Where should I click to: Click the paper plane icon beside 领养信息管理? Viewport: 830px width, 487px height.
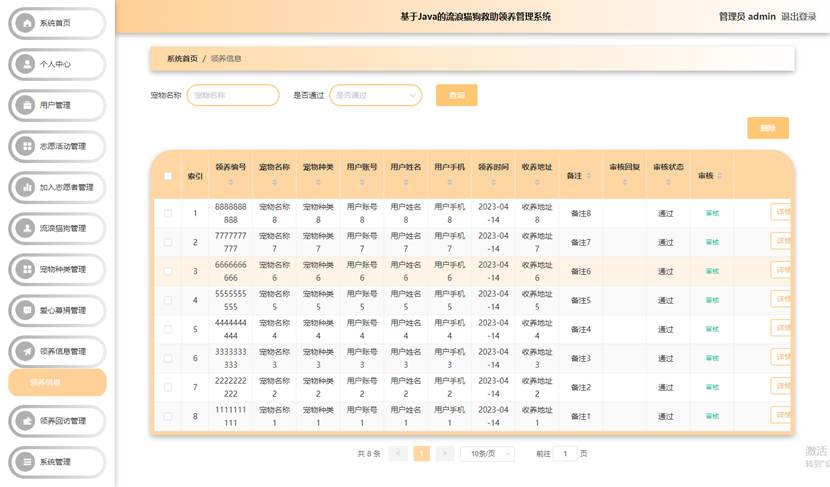pyautogui.click(x=26, y=351)
